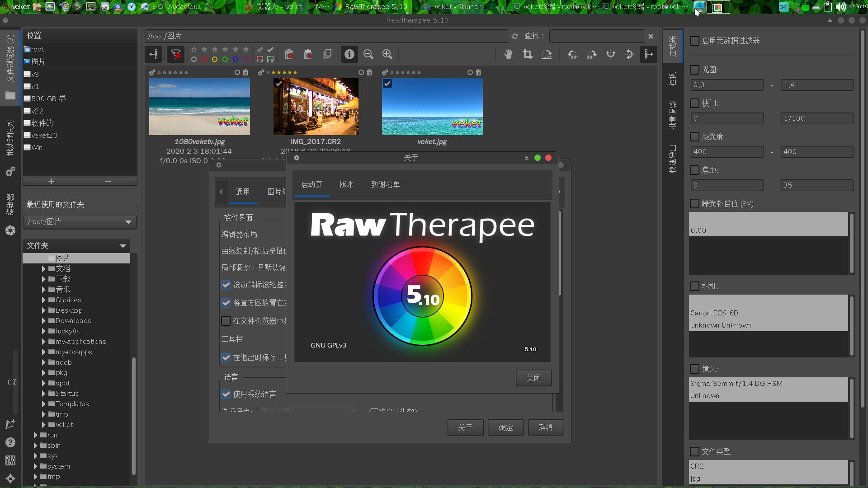This screenshot has height=488, width=868.
Task: Select the IMG_2017.CR2 thumbnail
Action: [316, 107]
